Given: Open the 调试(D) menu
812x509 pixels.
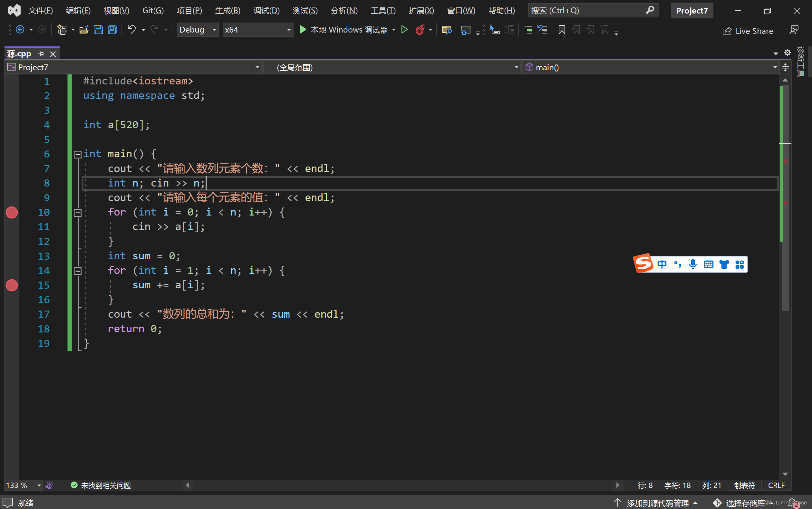Looking at the screenshot, I should pos(266,11).
